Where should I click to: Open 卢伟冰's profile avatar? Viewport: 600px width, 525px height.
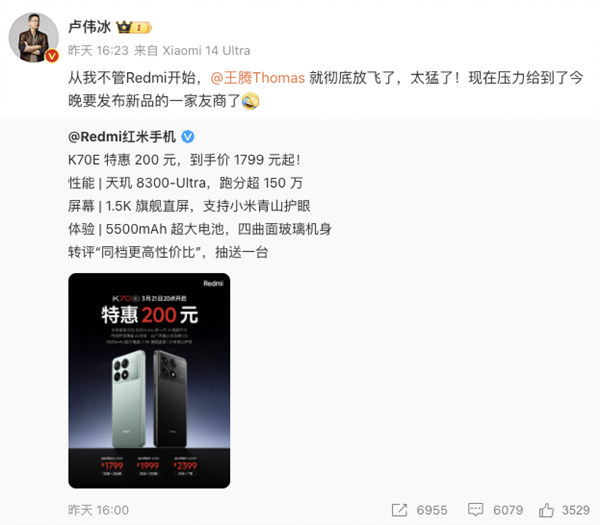click(x=34, y=37)
